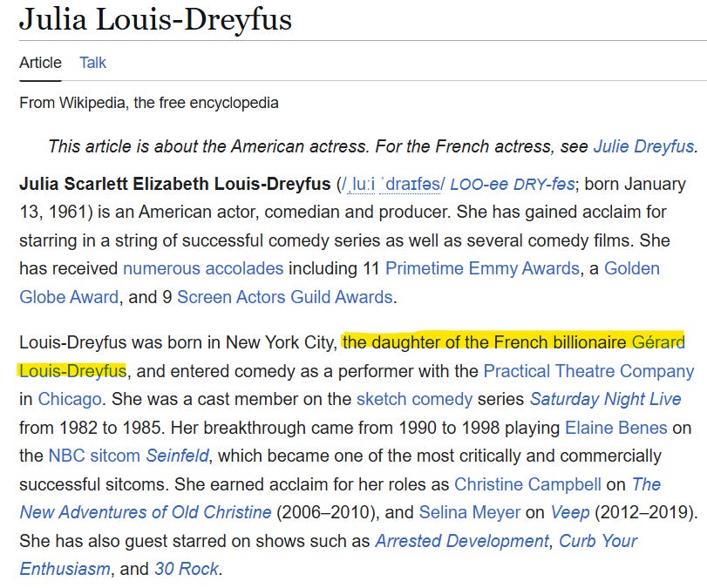
Task: Open the sketch comedy link
Action: 414,399
